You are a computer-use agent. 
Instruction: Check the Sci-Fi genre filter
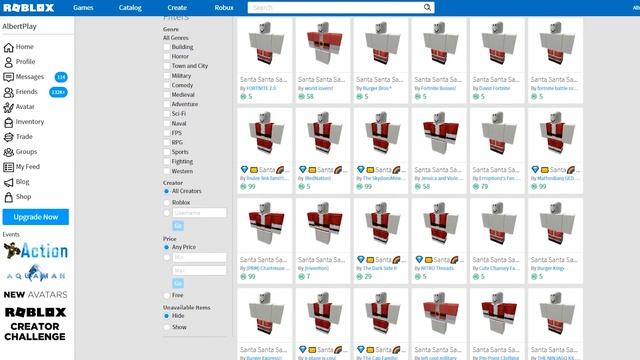pos(167,113)
